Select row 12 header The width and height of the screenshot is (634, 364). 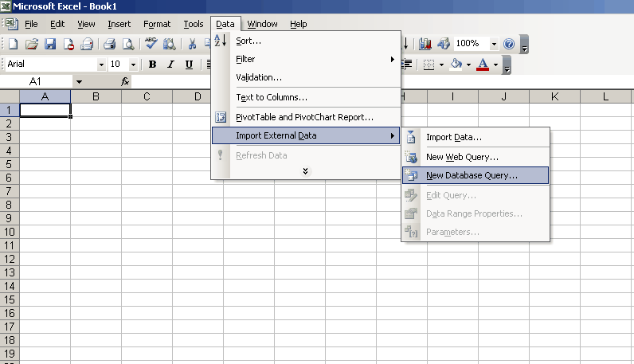click(10, 259)
